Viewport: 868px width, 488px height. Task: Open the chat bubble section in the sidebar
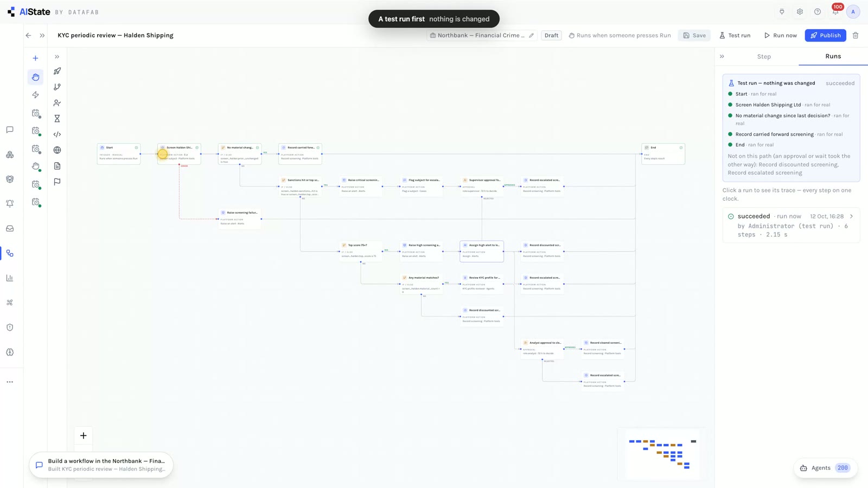[x=10, y=130]
